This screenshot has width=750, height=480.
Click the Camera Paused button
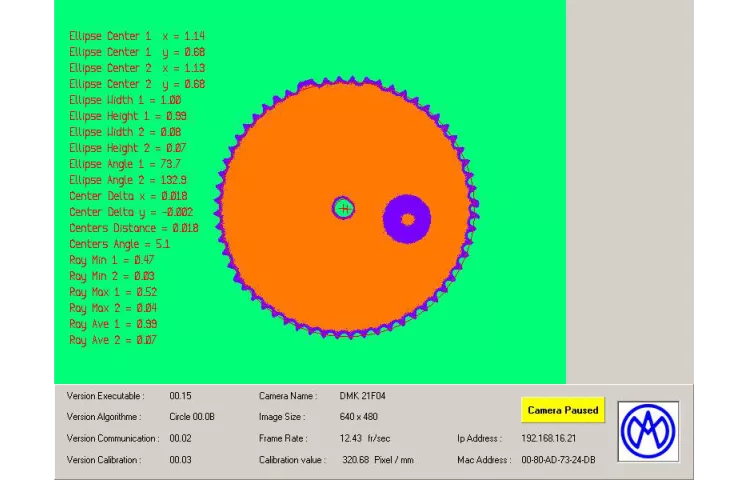click(x=563, y=410)
